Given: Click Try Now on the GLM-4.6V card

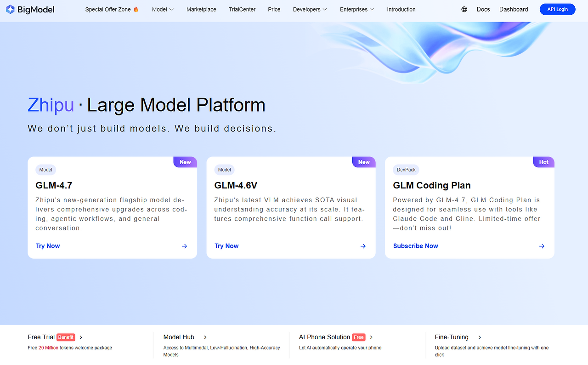Looking at the screenshot, I should pyautogui.click(x=226, y=246).
